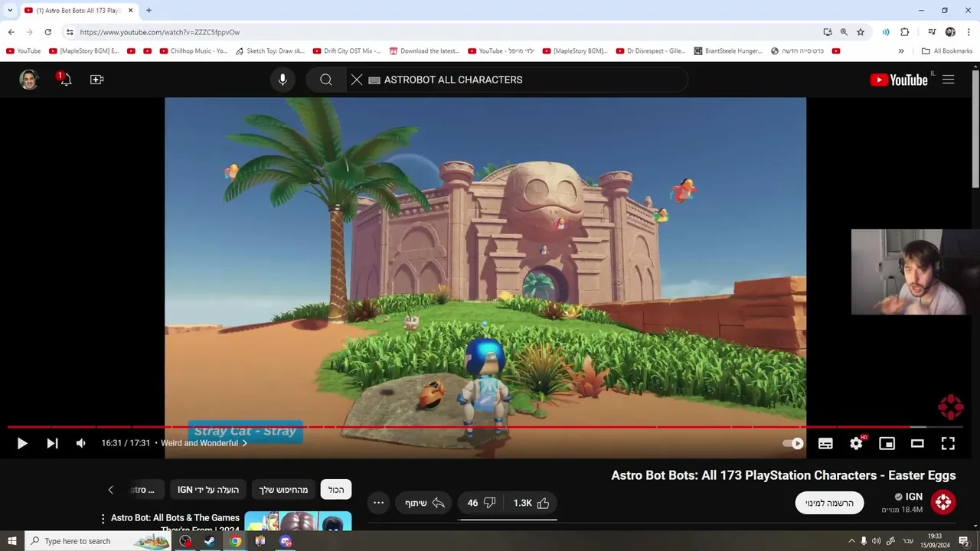Select the 'הכול' filter chip
The image size is (980, 551).
point(336,490)
